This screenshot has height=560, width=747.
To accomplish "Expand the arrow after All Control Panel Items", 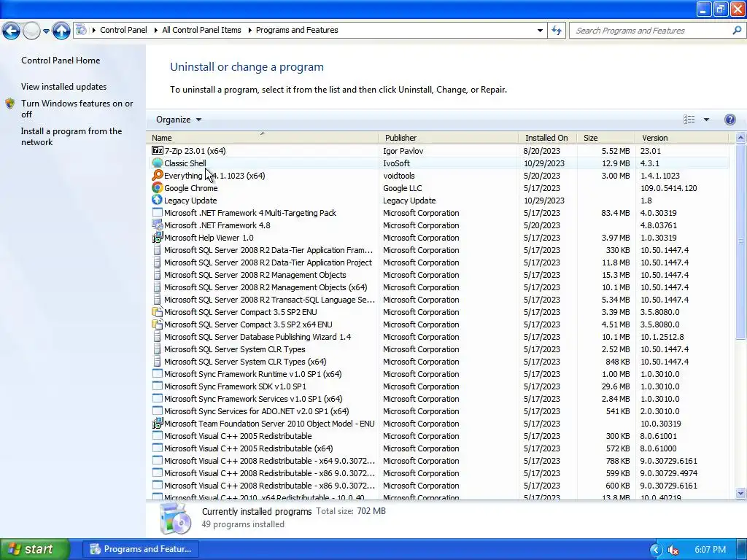I will tap(249, 30).
